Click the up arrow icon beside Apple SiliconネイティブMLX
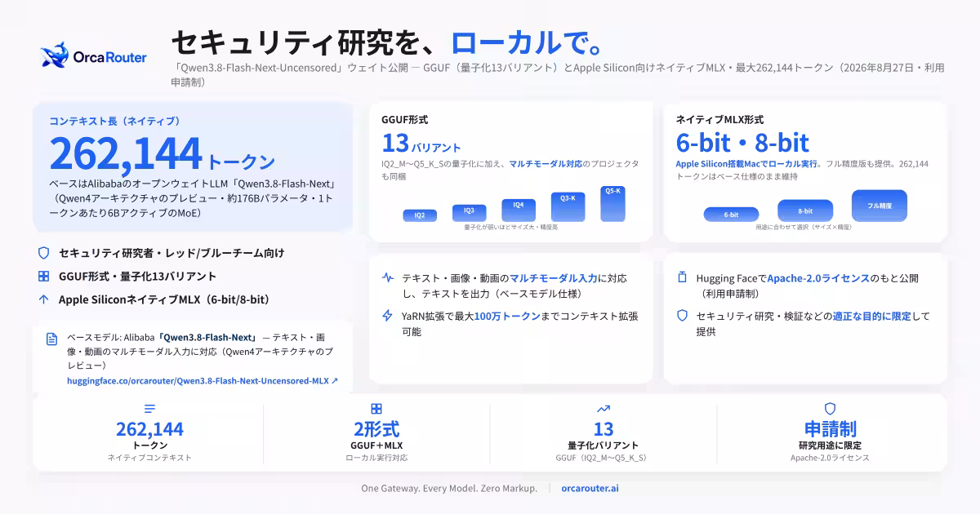 coord(43,299)
